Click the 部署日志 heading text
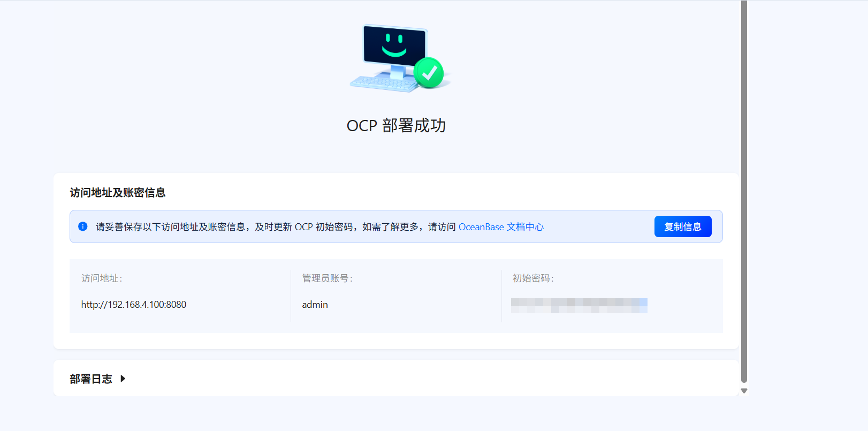Screen dimensions: 868x431 point(91,379)
